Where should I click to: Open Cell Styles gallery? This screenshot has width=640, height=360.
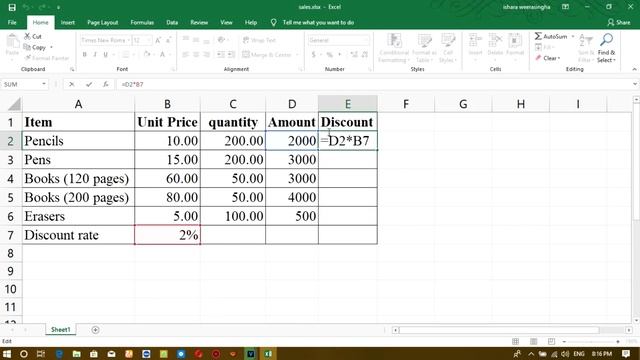click(448, 48)
